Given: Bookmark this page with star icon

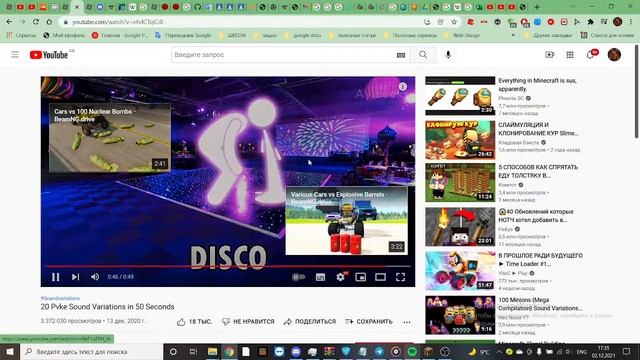Looking at the screenshot, I should pyautogui.click(x=454, y=22).
